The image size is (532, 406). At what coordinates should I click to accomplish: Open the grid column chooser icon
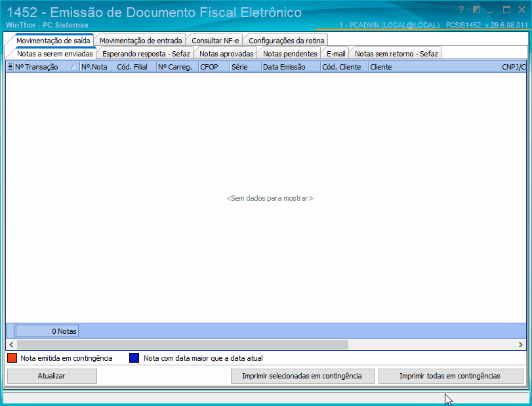coord(10,67)
